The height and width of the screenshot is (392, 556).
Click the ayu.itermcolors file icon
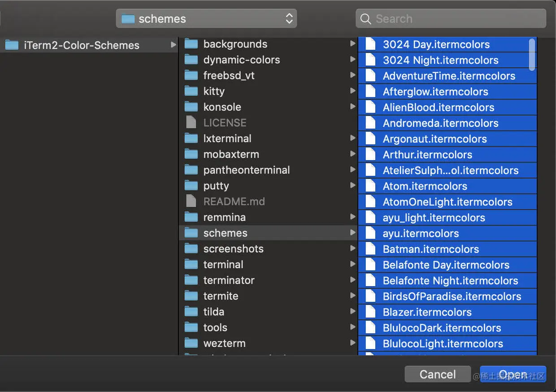370,233
